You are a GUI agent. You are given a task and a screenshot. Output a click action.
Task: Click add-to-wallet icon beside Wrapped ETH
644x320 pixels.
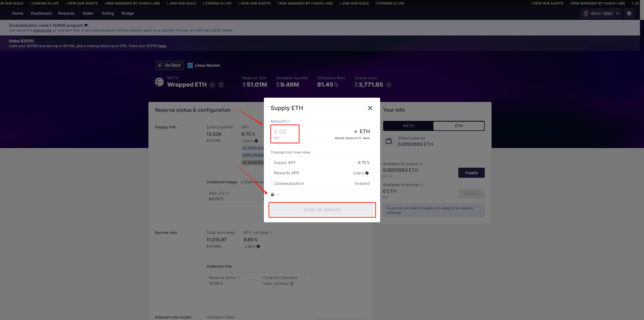[221, 85]
